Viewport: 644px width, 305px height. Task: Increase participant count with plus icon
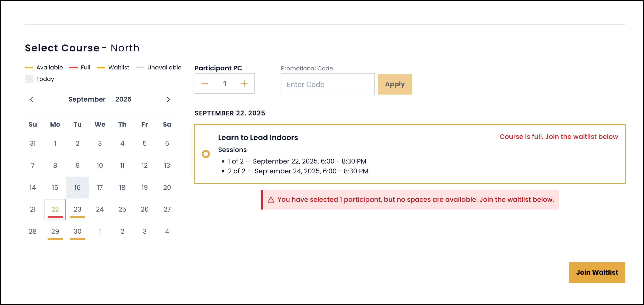tap(244, 84)
